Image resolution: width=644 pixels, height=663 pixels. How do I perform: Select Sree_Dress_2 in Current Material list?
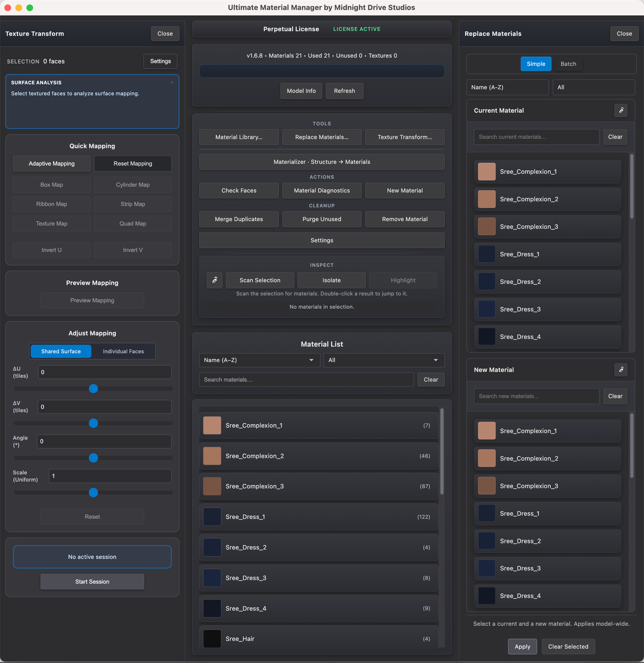pyautogui.click(x=547, y=282)
